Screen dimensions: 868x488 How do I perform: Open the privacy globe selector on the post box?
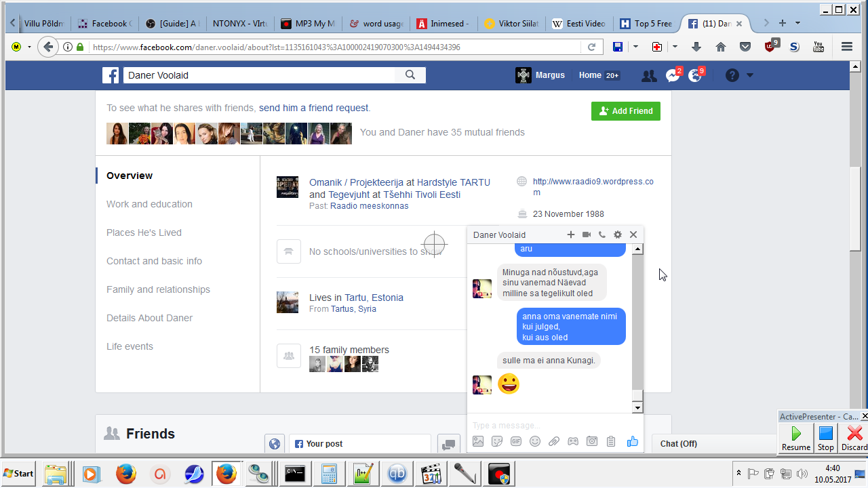[275, 444]
